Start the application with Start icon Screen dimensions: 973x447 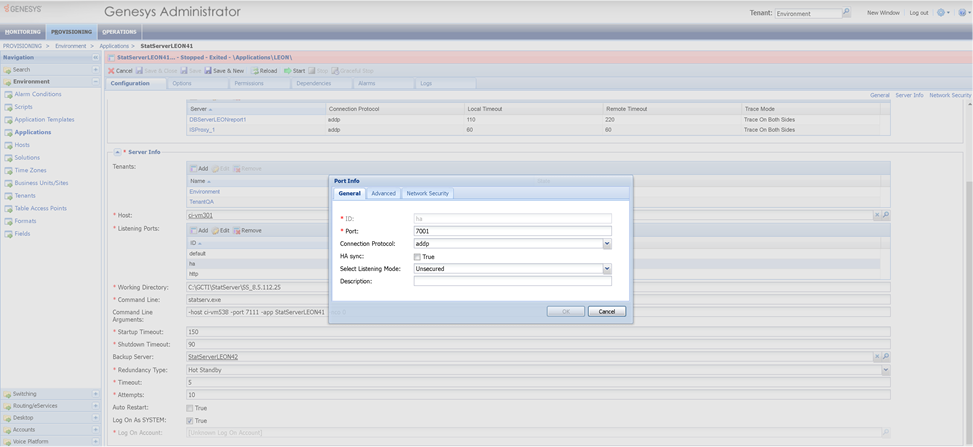point(287,71)
